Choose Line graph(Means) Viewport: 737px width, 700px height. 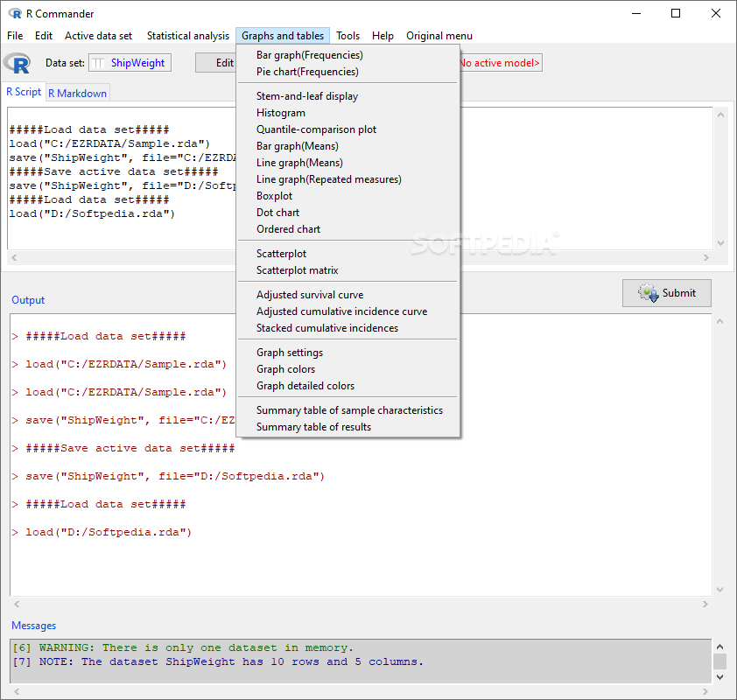347,163
